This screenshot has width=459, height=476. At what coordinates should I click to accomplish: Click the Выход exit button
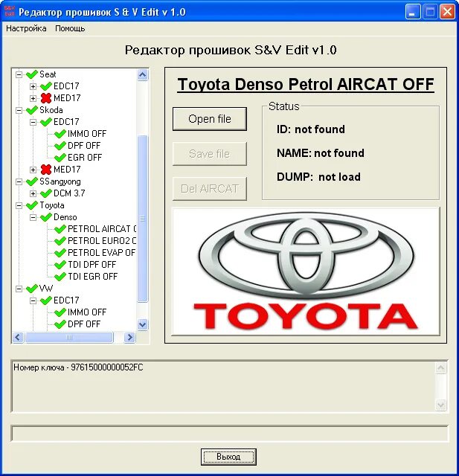click(x=228, y=457)
